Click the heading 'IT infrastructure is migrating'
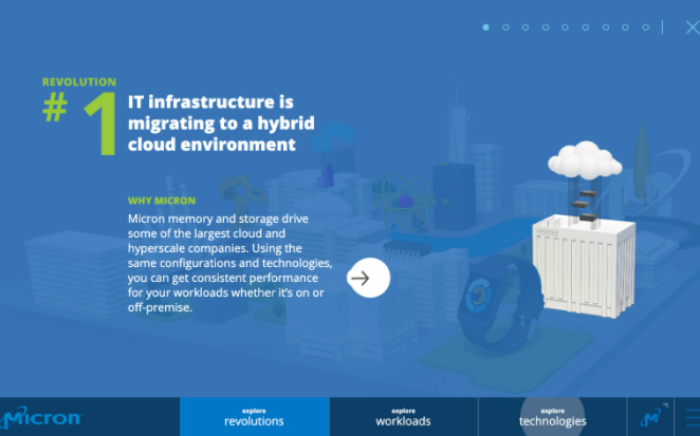 point(221,123)
